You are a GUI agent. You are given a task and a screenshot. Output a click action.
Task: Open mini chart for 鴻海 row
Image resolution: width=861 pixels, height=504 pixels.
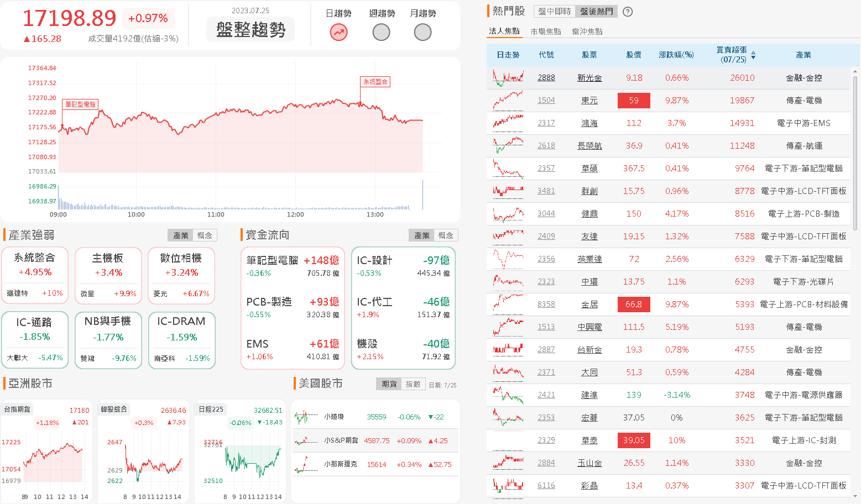(x=508, y=123)
